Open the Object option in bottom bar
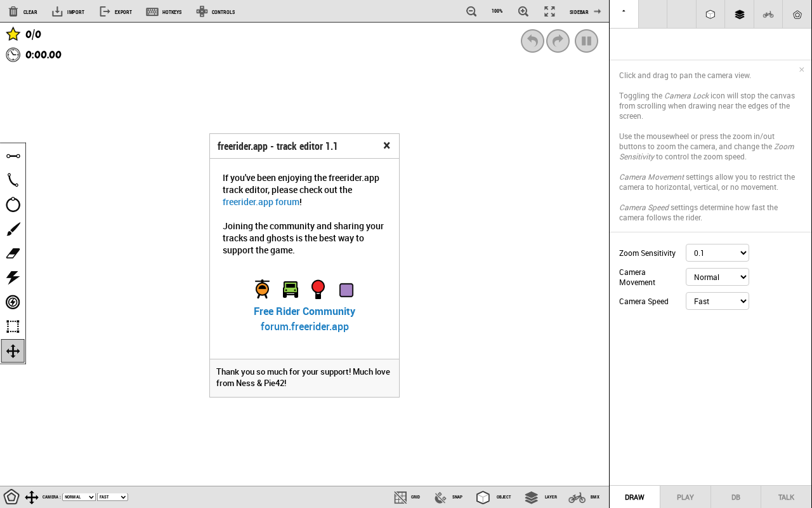812x508 pixels. coord(494,497)
